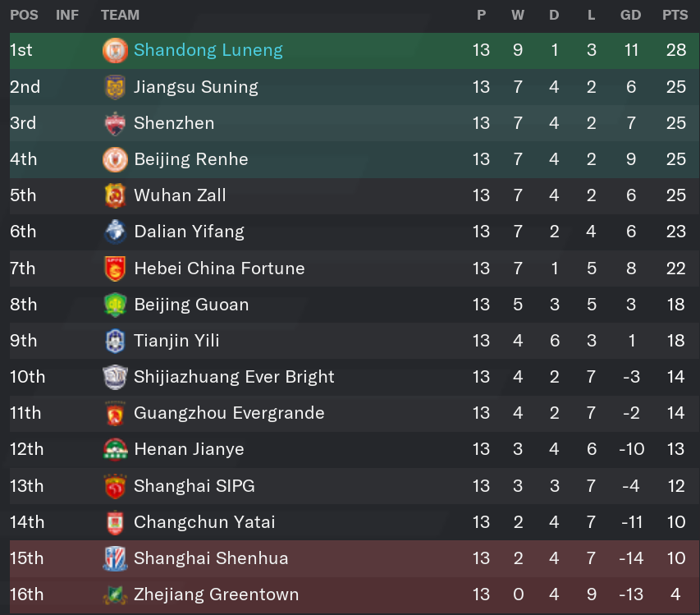
Task: Sort by POS column header
Action: coord(24,15)
